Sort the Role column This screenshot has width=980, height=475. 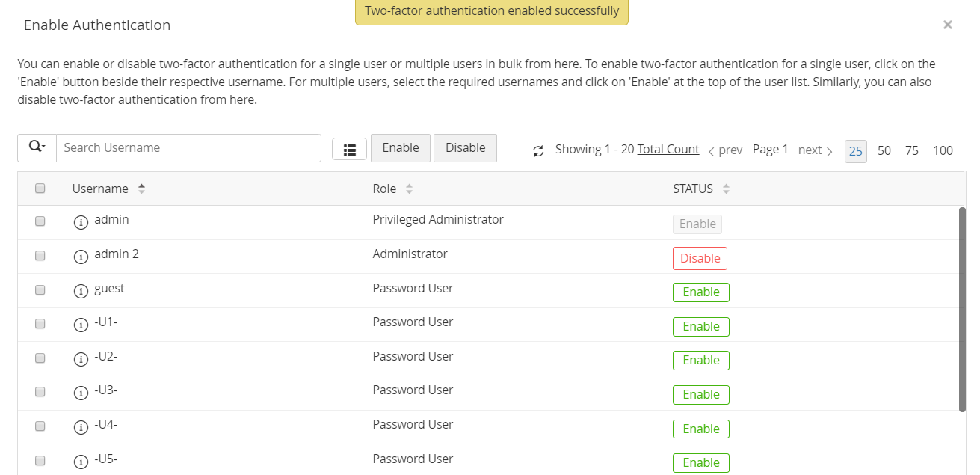coord(409,189)
